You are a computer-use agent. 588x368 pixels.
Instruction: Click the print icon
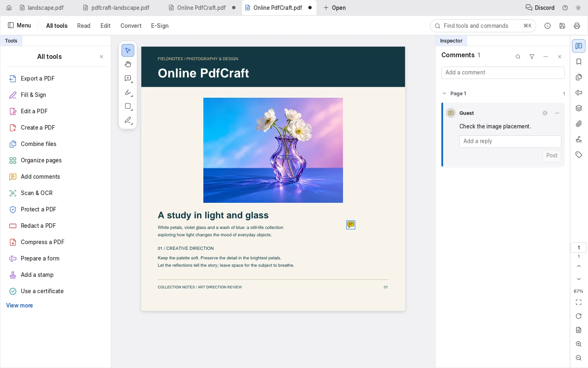point(577,26)
